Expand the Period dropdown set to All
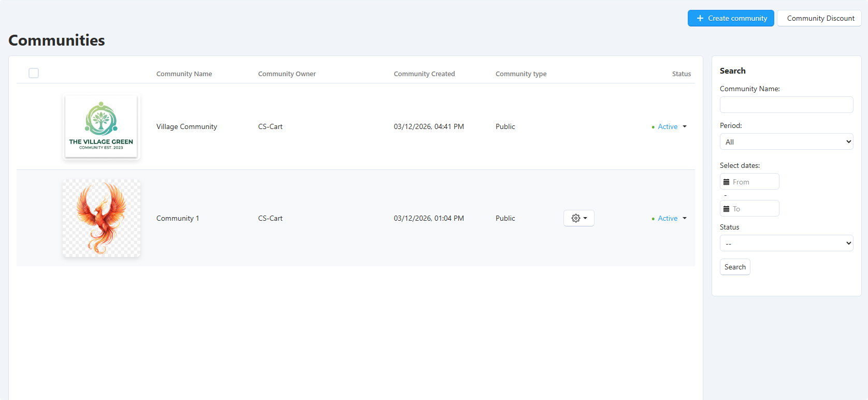Image resolution: width=868 pixels, height=400 pixels. point(786,141)
